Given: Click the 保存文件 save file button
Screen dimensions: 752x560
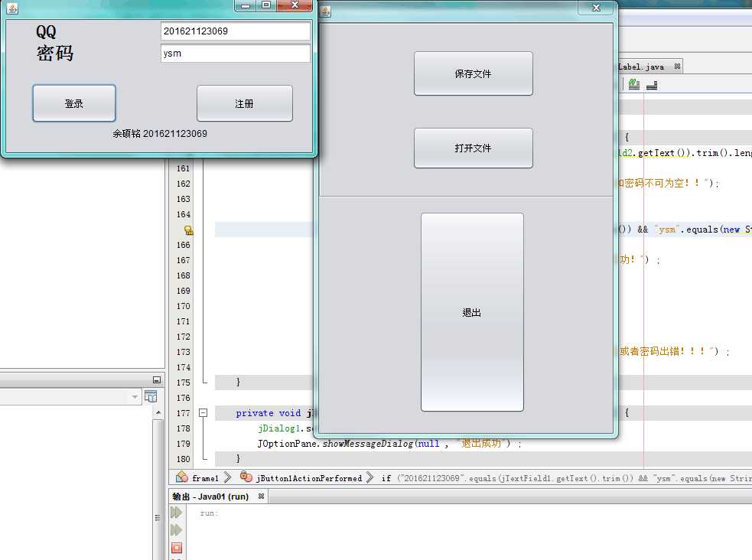Looking at the screenshot, I should coord(474,73).
